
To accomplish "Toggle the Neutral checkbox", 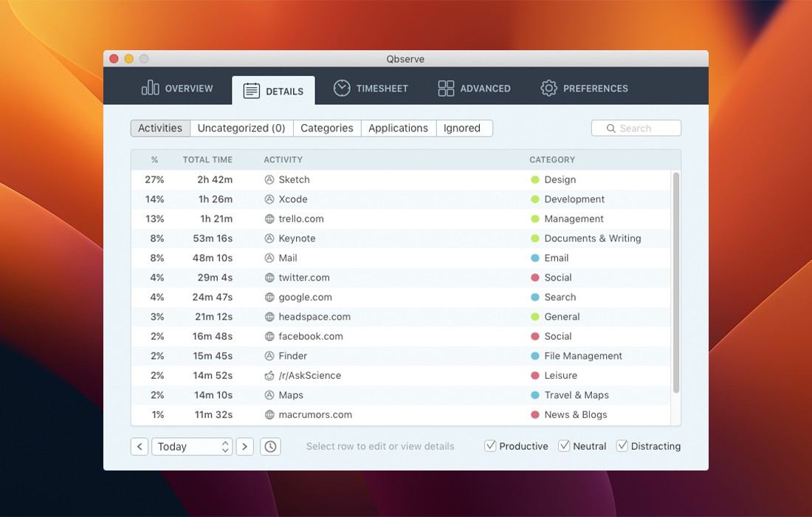I will tap(564, 446).
